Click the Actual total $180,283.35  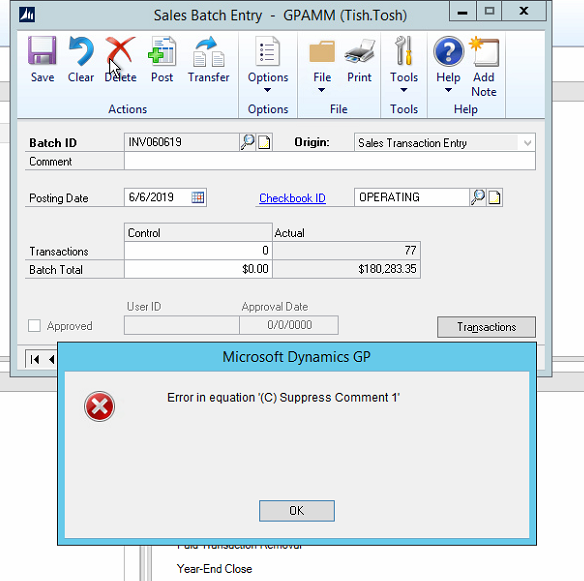pos(346,269)
